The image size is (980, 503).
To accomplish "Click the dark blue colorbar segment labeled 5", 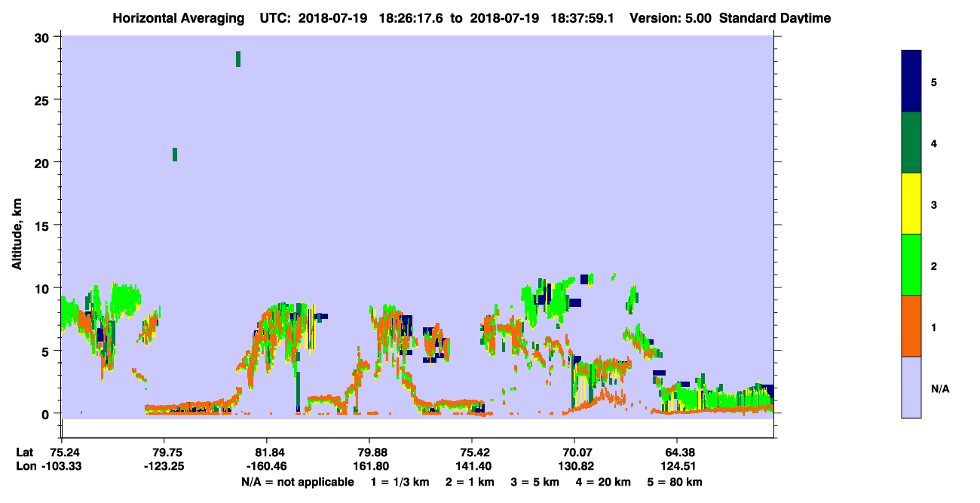I will click(x=911, y=81).
